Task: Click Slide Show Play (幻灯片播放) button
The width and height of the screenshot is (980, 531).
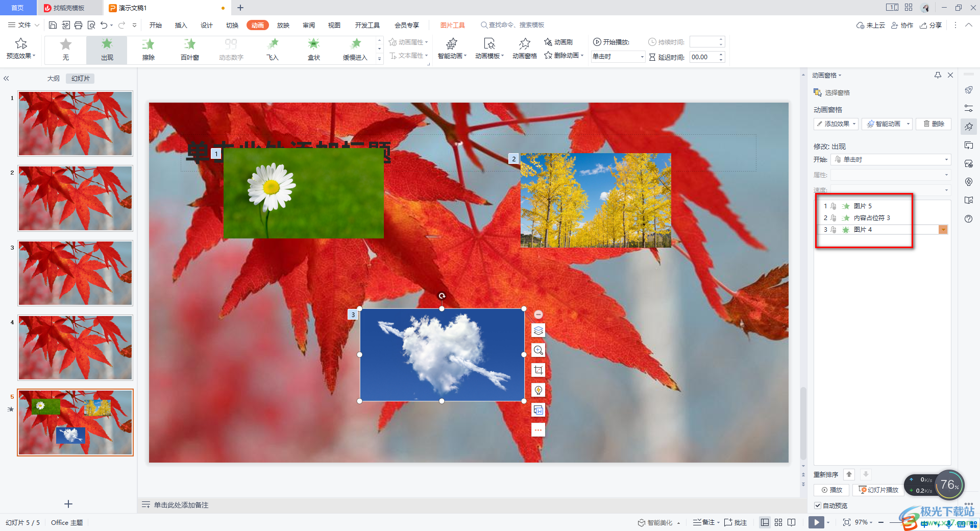Action: coord(878,490)
